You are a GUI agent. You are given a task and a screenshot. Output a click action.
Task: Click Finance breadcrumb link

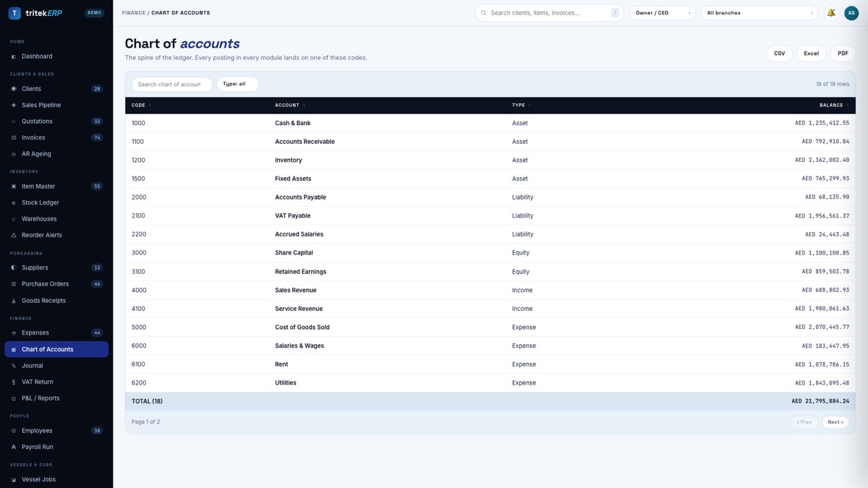tap(134, 13)
